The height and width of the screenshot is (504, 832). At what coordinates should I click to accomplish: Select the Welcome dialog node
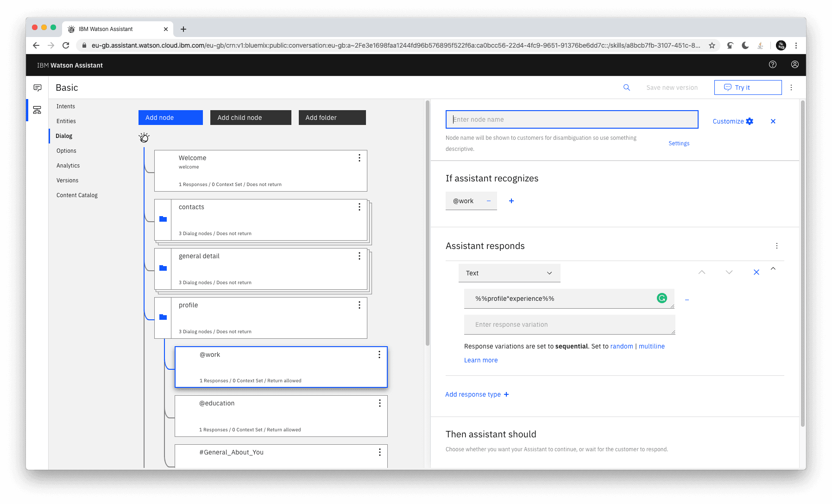click(x=260, y=171)
